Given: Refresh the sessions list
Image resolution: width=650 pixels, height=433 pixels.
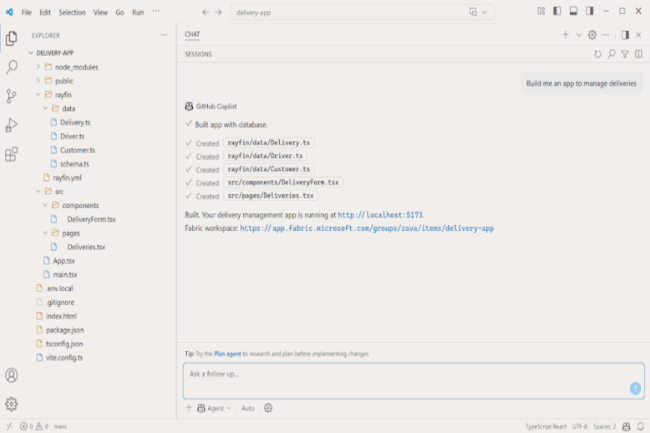Looking at the screenshot, I should coord(598,54).
